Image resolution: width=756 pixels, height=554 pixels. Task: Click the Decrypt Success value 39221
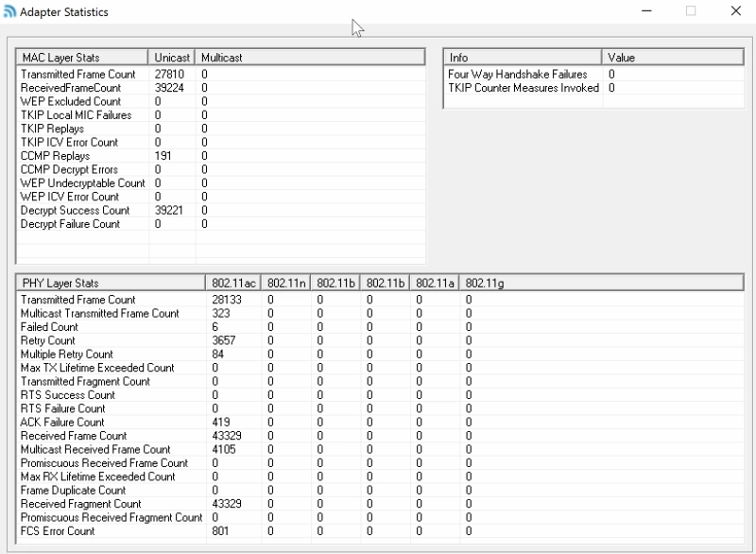169,210
